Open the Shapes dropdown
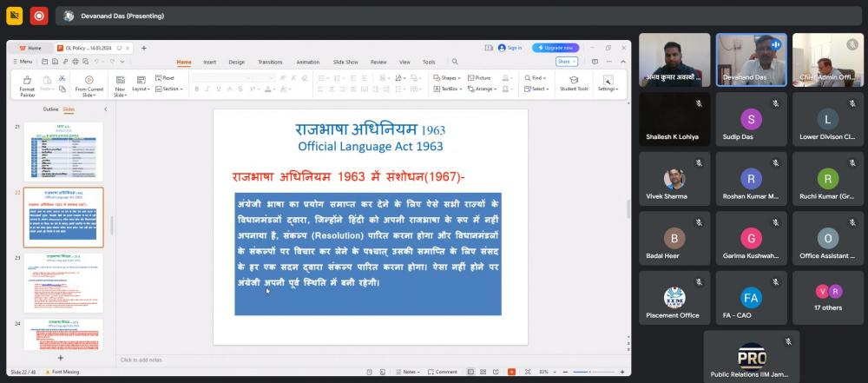This screenshot has width=868, height=383. pyautogui.click(x=447, y=77)
